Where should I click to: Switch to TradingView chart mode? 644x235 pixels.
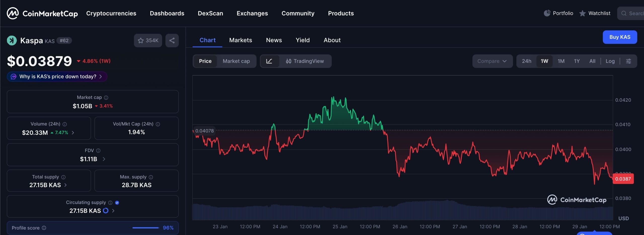pos(305,61)
